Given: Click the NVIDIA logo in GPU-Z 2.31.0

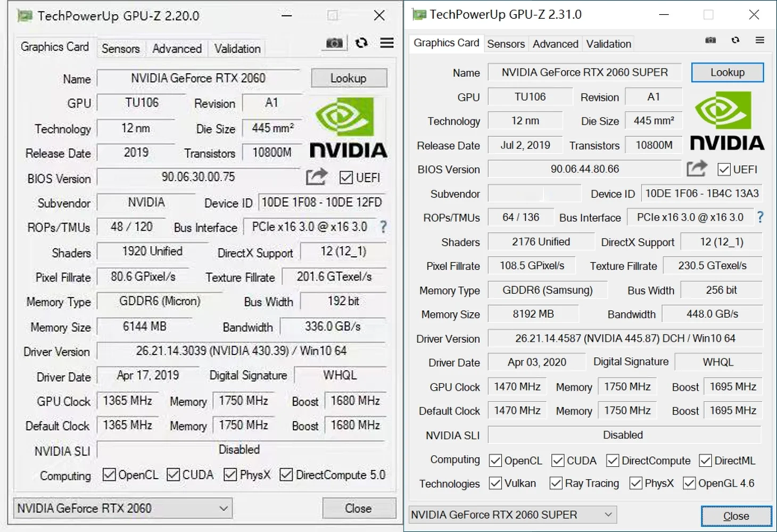Looking at the screenshot, I should pos(727,121).
